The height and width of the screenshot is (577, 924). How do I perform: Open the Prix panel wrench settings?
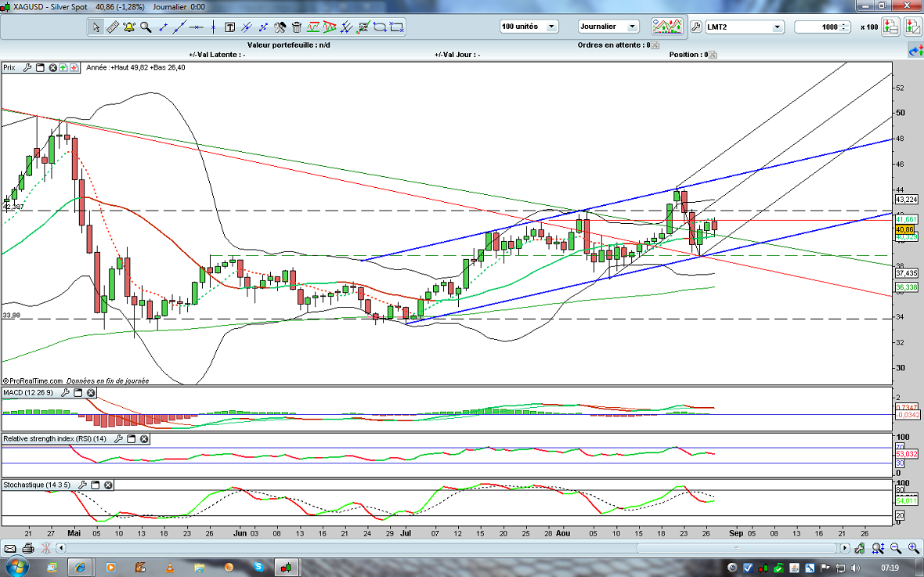(x=27, y=68)
